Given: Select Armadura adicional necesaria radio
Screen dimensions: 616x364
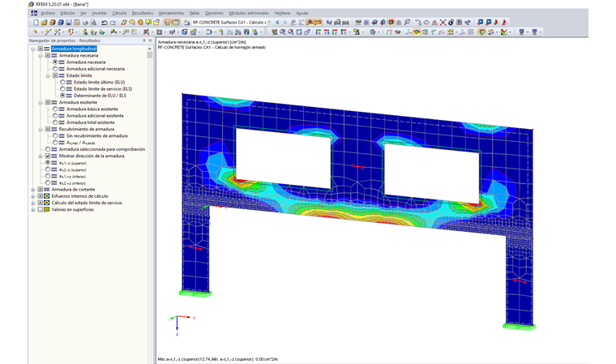Looking at the screenshot, I should 55,69.
